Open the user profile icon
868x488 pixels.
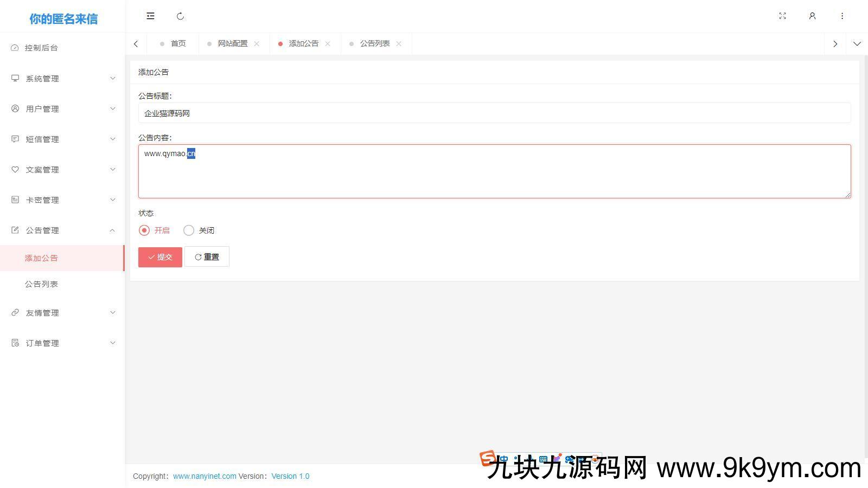click(812, 16)
